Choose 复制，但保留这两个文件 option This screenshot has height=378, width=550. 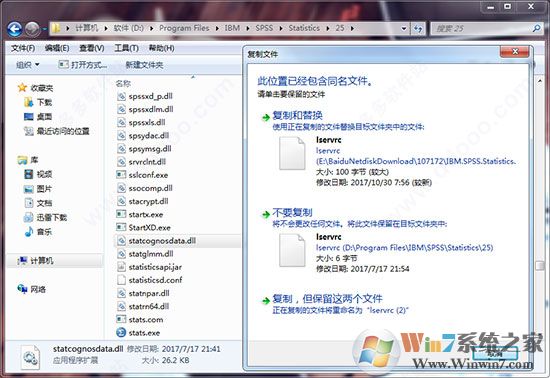tap(327, 299)
